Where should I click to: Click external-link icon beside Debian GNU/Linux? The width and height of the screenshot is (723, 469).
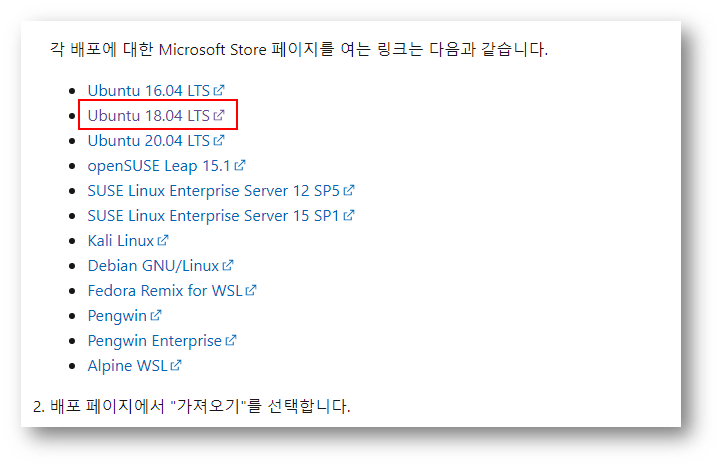[228, 265]
